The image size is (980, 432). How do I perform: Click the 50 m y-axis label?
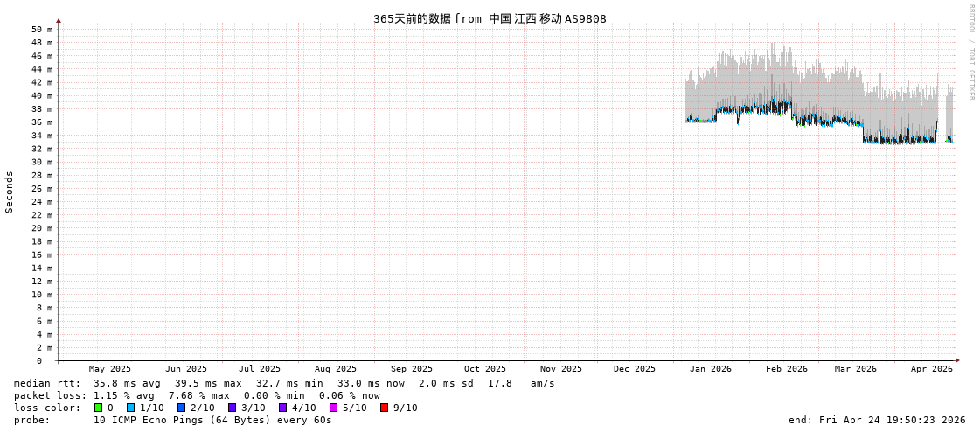pos(42,30)
